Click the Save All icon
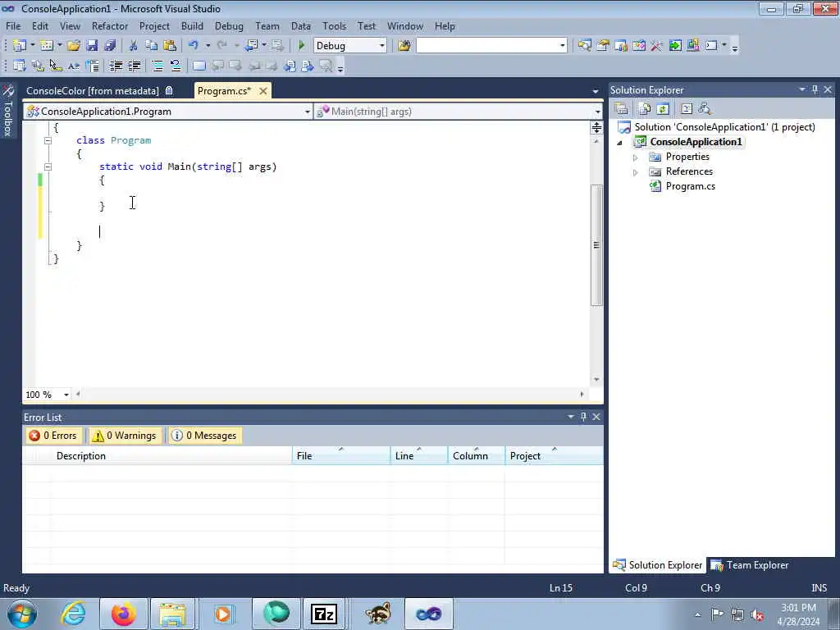This screenshot has width=840, height=630. [x=110, y=46]
